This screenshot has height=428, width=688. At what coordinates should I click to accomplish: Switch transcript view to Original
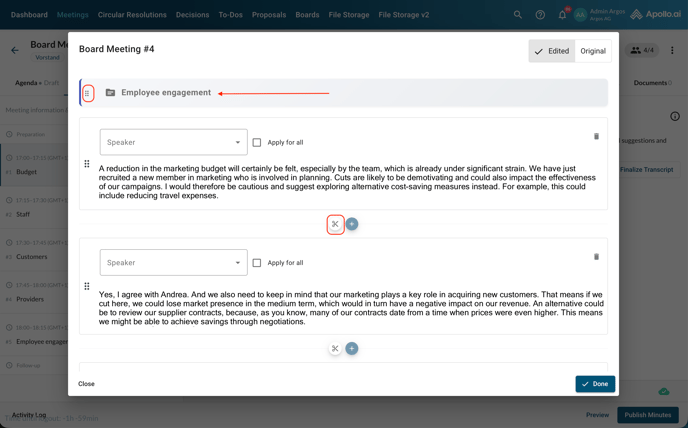(x=593, y=51)
